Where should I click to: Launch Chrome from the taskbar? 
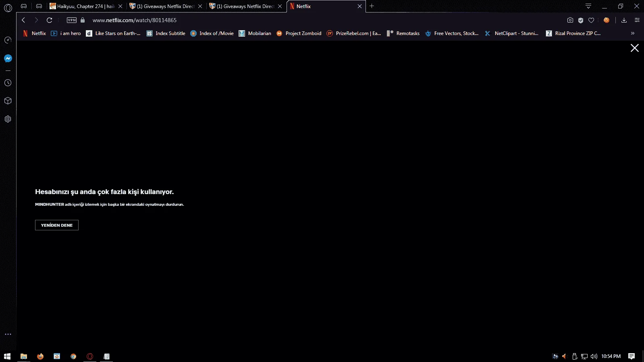click(x=73, y=356)
